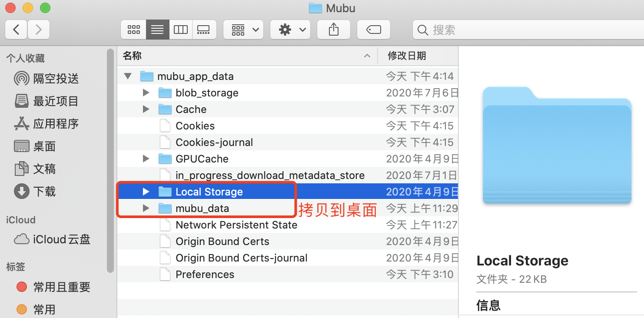Click the sort direction arrow in 名称 header
Viewport: 644px width, 318px height.
point(367,56)
